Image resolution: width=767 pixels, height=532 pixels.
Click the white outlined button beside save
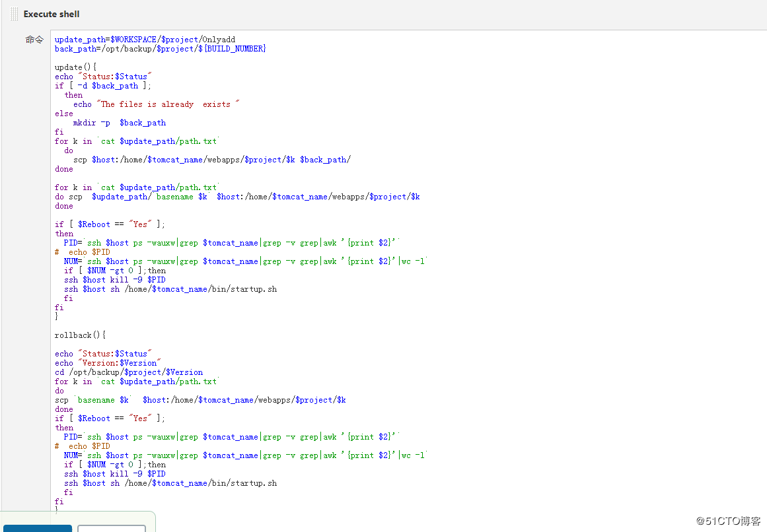coord(111,528)
